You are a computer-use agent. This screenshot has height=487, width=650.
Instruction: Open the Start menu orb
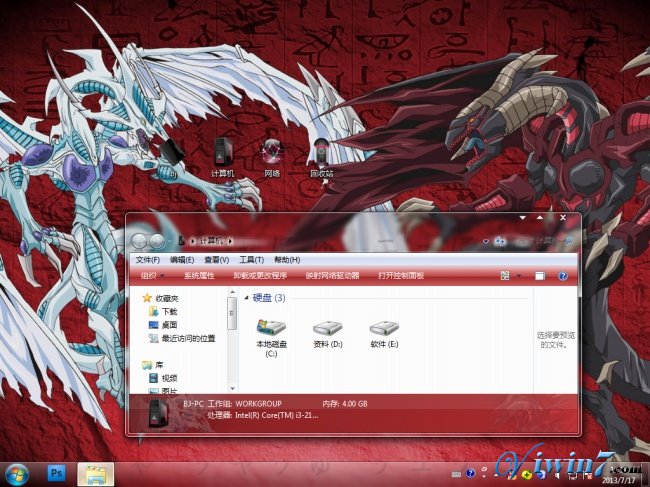[x=16, y=475]
